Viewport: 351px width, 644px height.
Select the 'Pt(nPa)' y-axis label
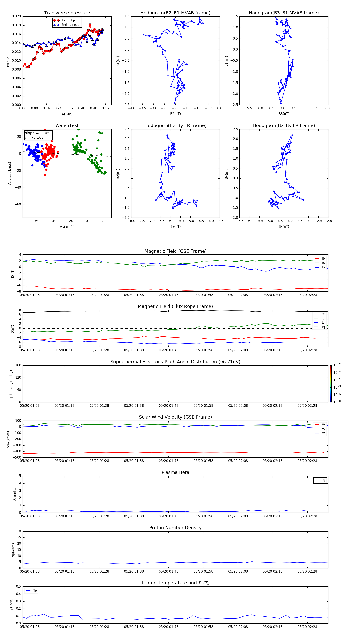(x=8, y=61)
